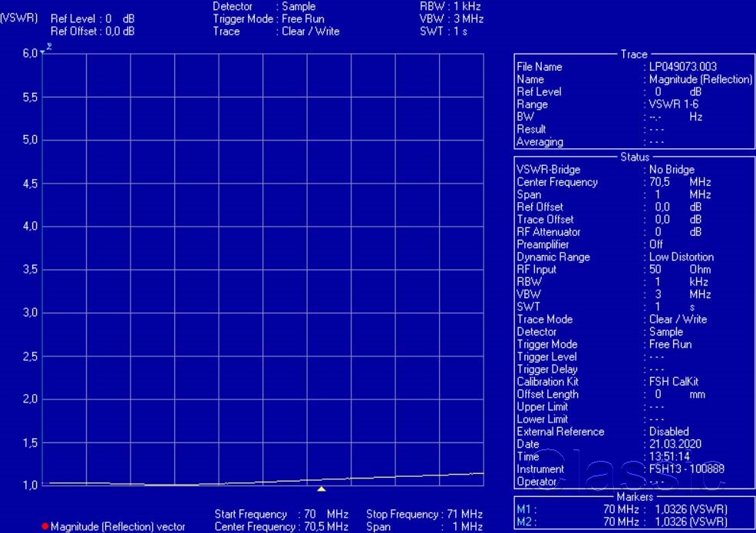
Task: Click the Trace Mode Clear / Write value
Action: pos(678,319)
